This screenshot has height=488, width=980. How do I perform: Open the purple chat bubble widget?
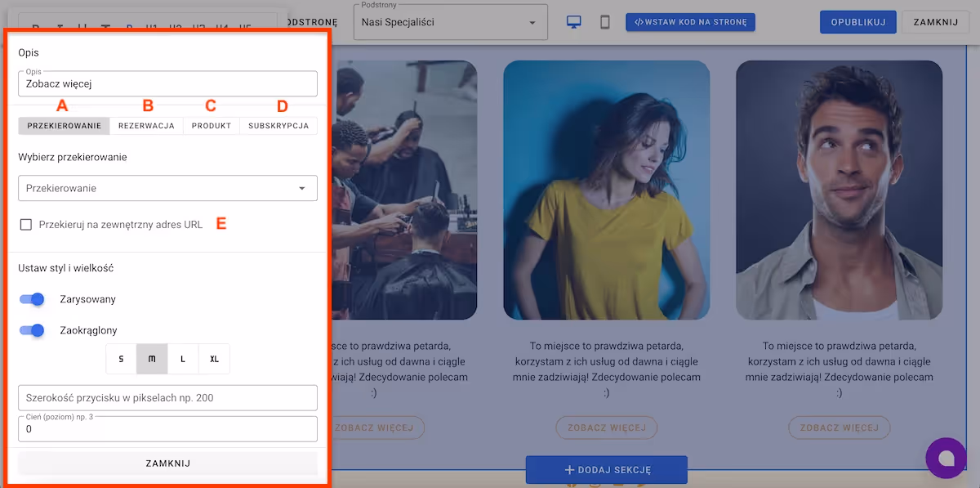pos(946,459)
